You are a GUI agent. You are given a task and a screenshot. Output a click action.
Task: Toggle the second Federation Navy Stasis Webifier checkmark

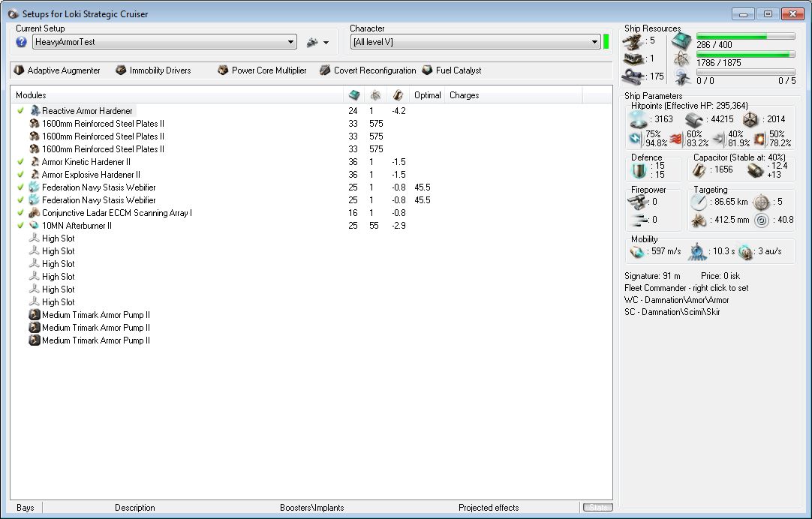(21, 200)
